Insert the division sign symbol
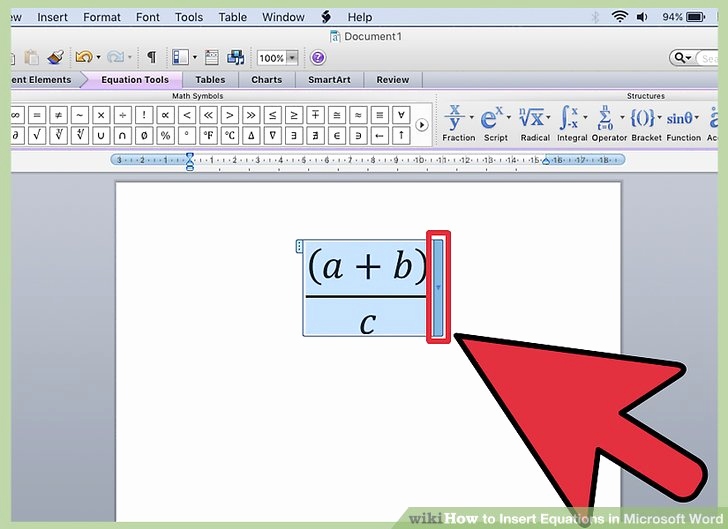The image size is (728, 529). pos(122,115)
